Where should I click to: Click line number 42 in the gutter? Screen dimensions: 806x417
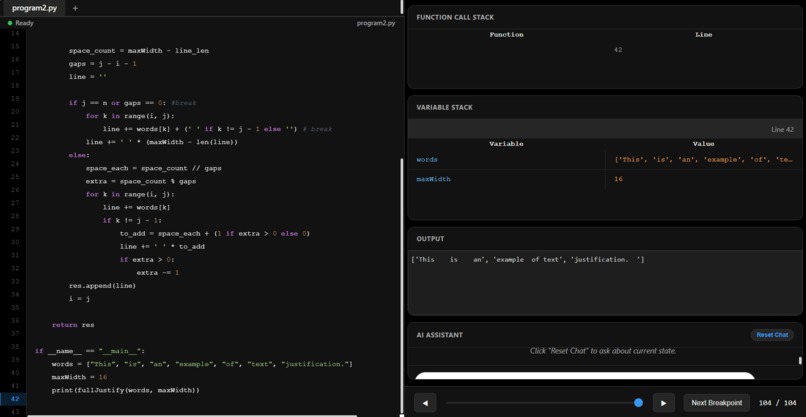tap(14, 398)
